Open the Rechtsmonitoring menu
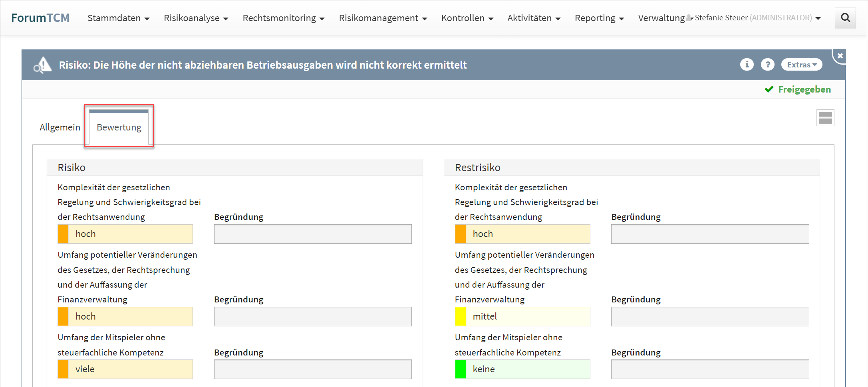This screenshot has height=387, width=868. pyautogui.click(x=283, y=18)
